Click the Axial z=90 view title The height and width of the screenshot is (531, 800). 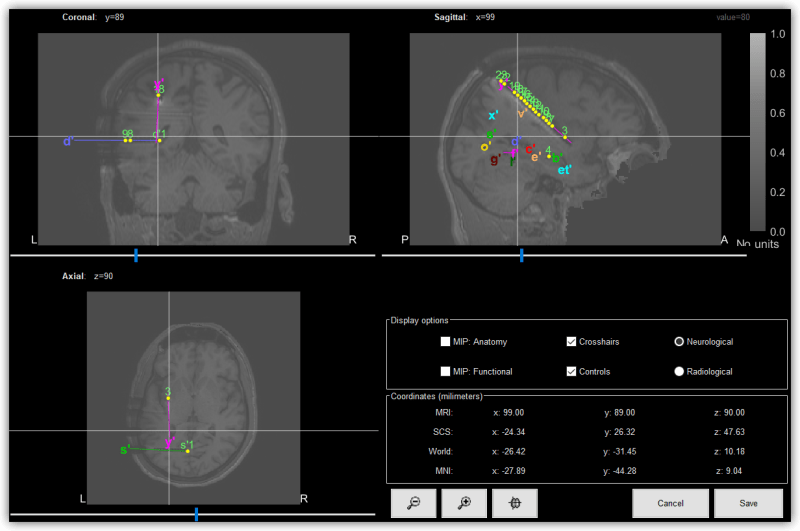[x=87, y=276]
